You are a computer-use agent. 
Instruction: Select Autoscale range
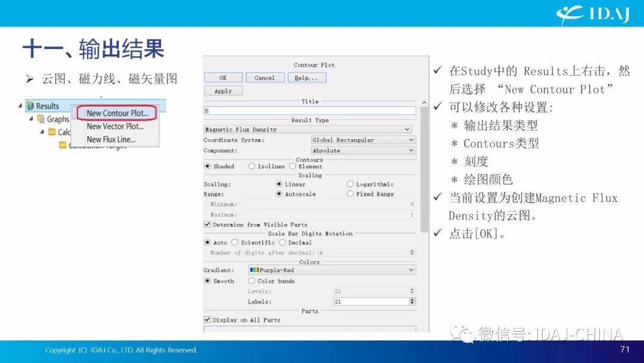(x=279, y=193)
